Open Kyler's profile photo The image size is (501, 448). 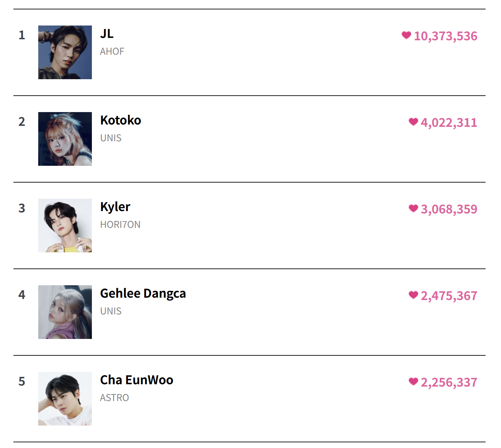click(65, 226)
